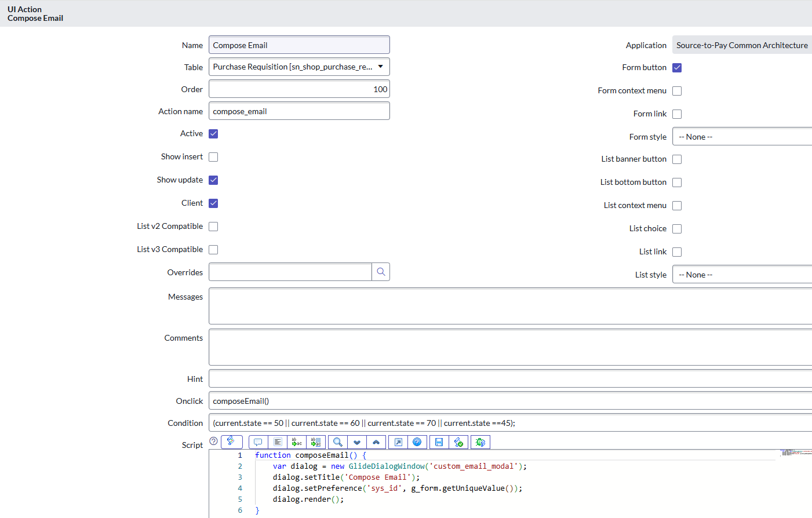Click the find previous up-chevron icon

pos(376,442)
